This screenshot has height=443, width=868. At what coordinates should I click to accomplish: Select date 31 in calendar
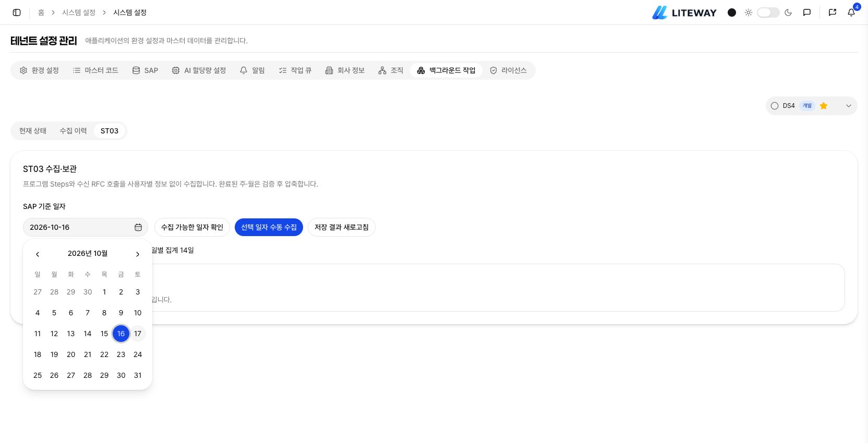click(x=138, y=375)
